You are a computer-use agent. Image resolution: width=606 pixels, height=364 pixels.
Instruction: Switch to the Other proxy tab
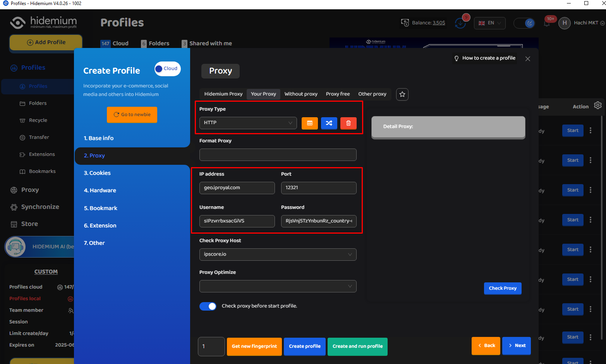click(x=372, y=94)
